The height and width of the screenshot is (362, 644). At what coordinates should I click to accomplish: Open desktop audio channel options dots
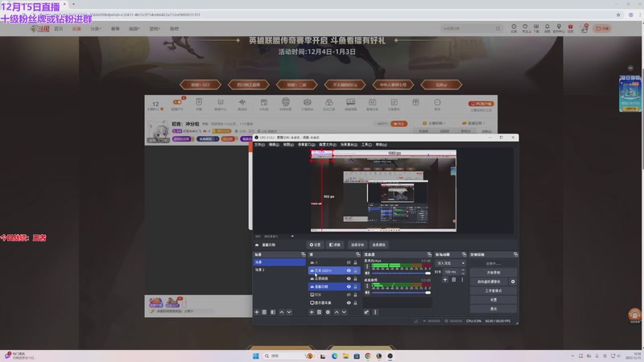(x=367, y=286)
